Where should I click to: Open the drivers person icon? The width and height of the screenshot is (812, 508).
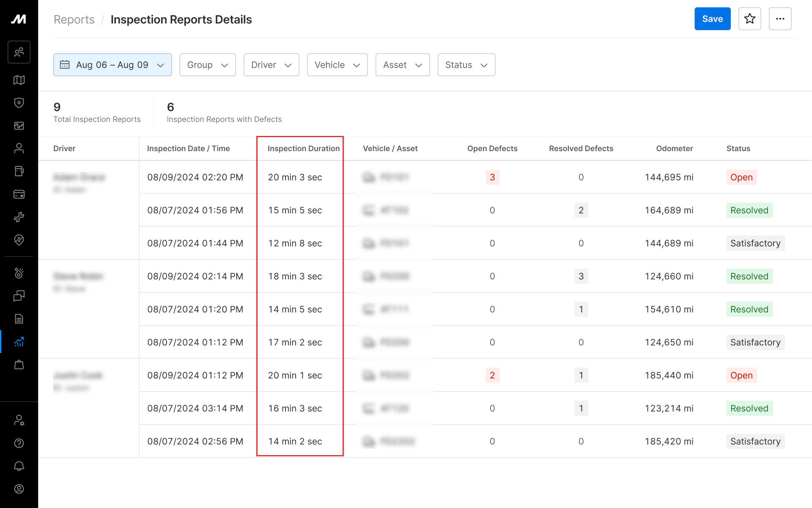pos(19,148)
